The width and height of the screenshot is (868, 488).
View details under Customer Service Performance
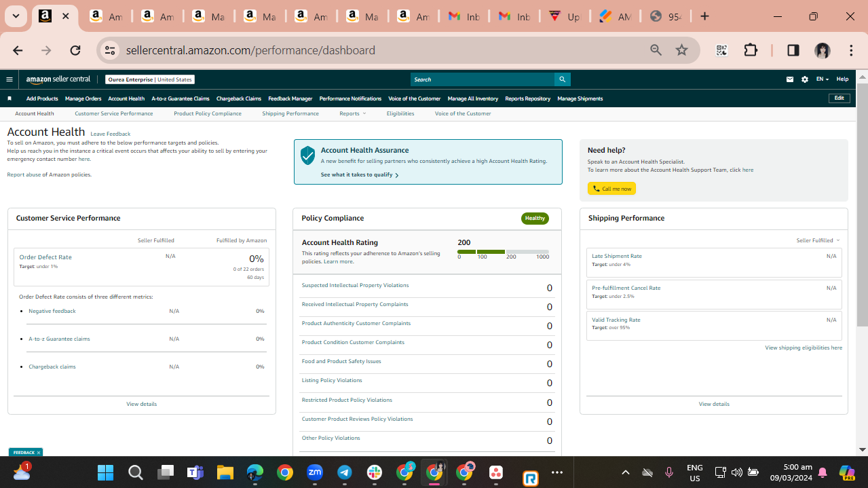141,404
